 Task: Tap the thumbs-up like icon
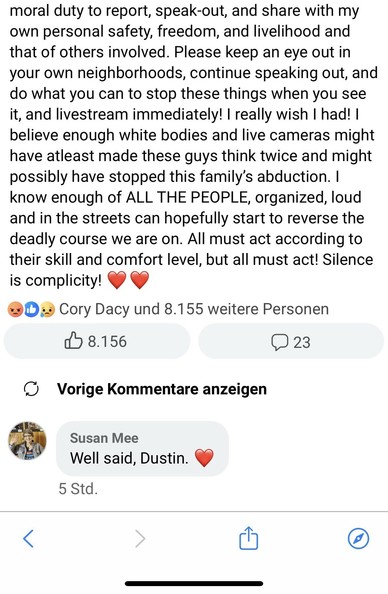click(x=73, y=340)
